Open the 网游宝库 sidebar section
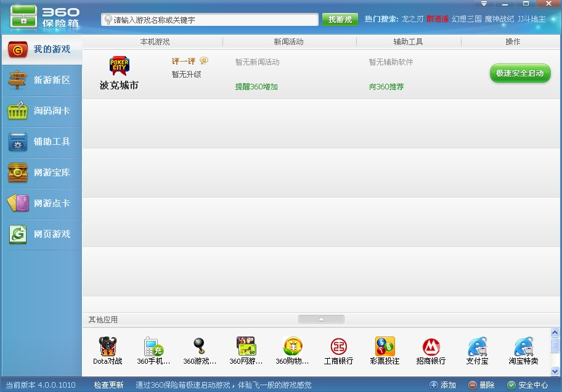 tap(41, 173)
